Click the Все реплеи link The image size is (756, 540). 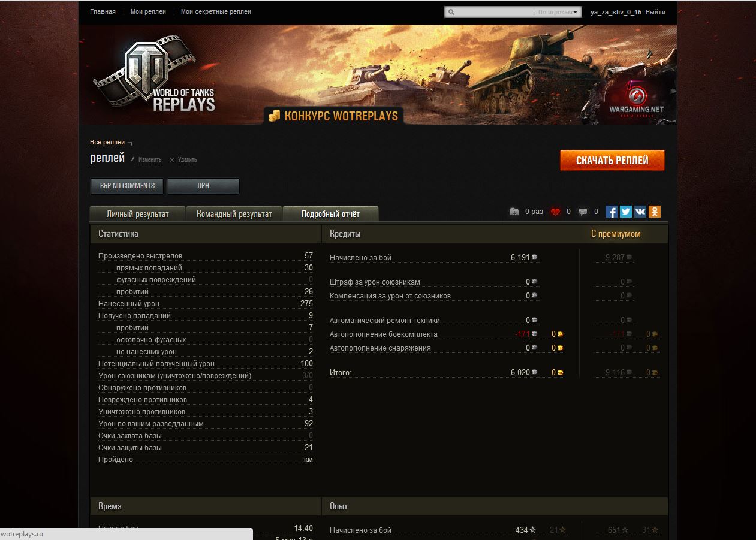coord(107,142)
